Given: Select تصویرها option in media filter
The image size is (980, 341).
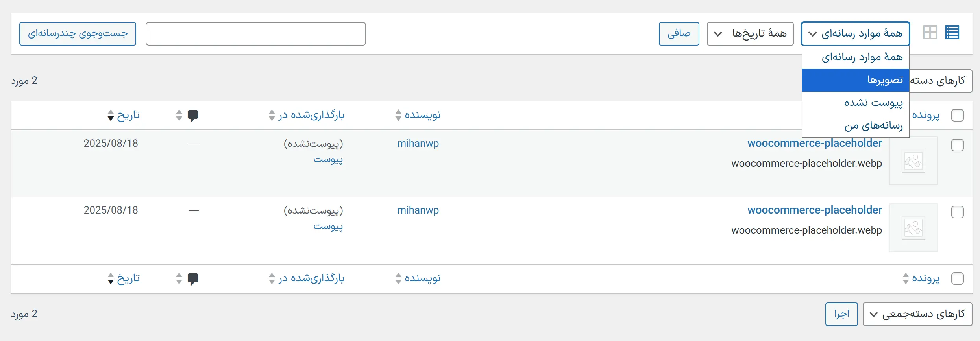Looking at the screenshot, I should 855,80.
